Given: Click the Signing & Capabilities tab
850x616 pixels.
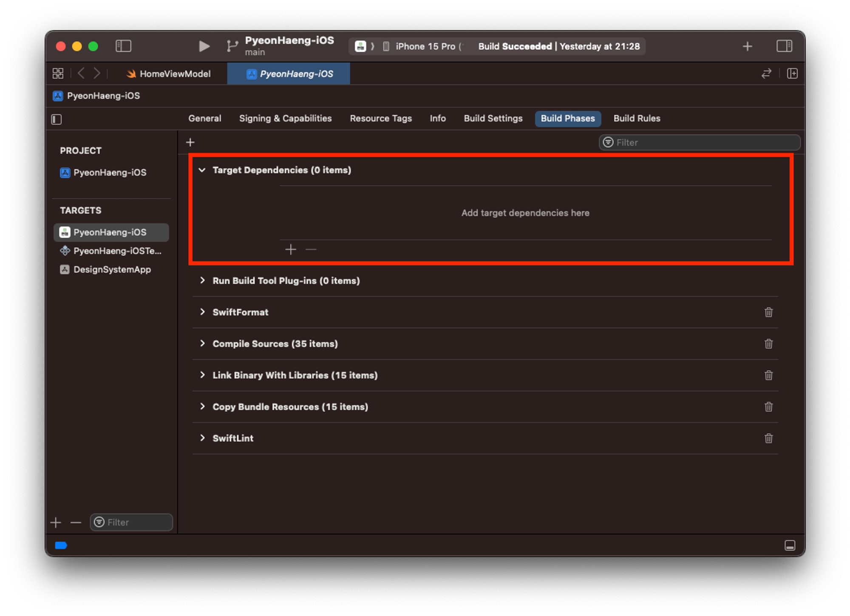Looking at the screenshot, I should coord(285,119).
